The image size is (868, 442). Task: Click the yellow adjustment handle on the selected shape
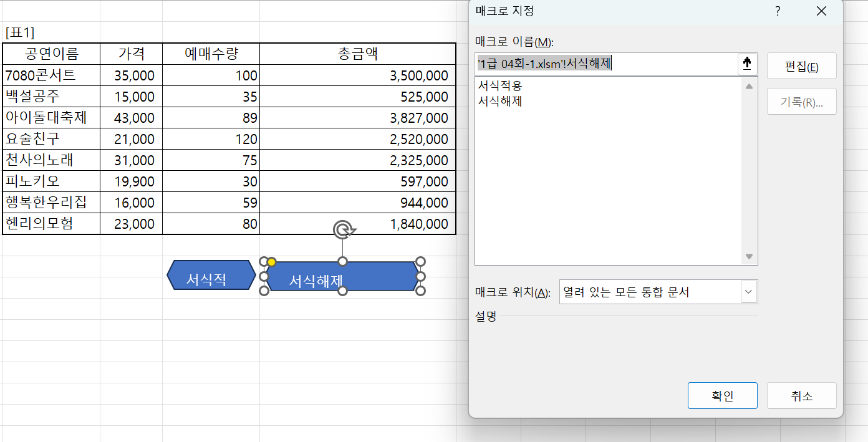pyautogui.click(x=271, y=262)
